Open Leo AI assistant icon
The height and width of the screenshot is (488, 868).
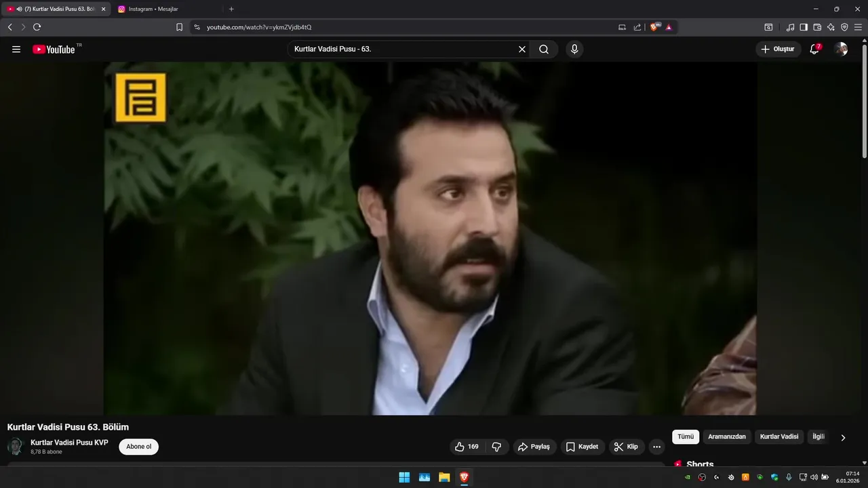tap(831, 27)
